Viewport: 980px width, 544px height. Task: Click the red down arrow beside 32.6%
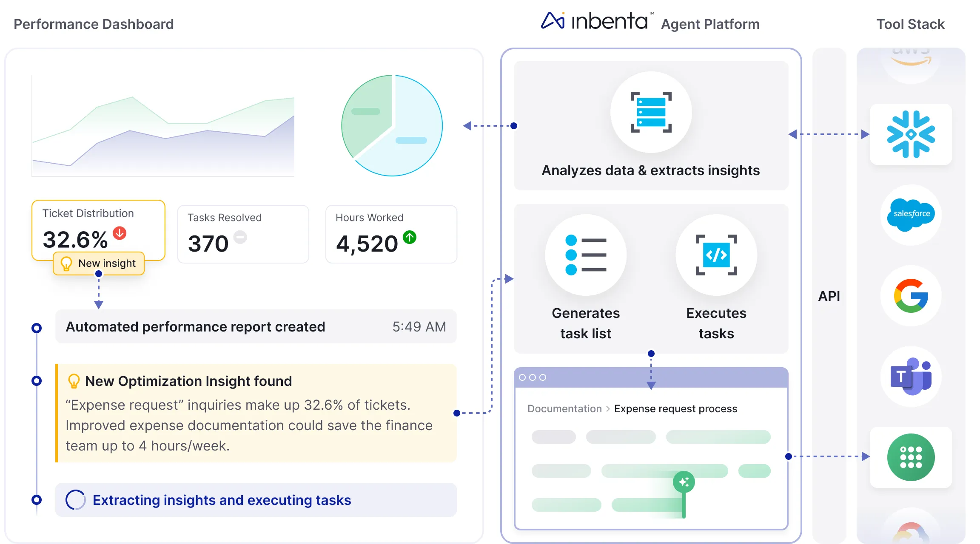tap(120, 233)
